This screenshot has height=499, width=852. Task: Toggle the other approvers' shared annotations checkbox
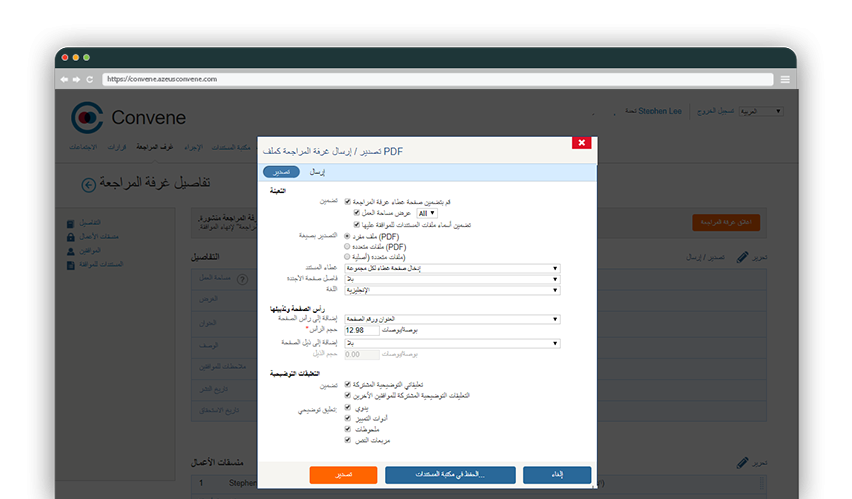point(348,395)
